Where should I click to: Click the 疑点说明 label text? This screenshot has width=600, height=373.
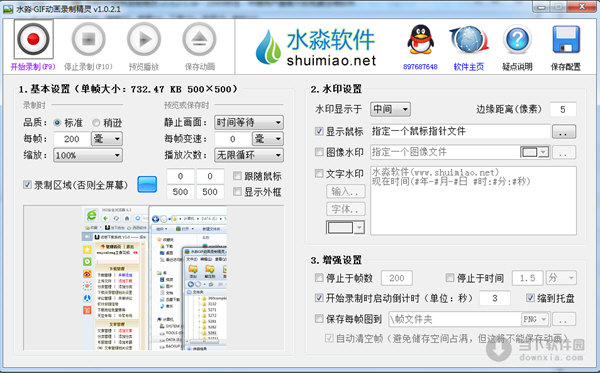[517, 67]
